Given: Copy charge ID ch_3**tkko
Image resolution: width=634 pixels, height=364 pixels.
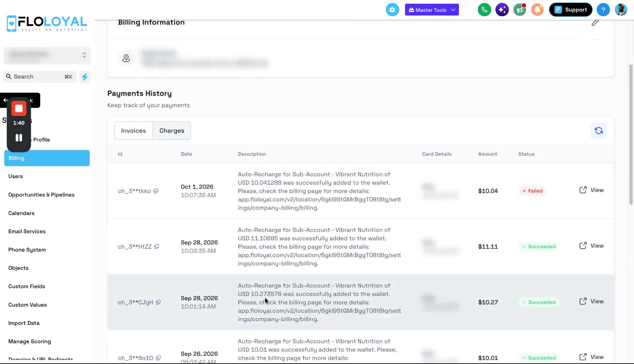Looking at the screenshot, I should point(156,191).
